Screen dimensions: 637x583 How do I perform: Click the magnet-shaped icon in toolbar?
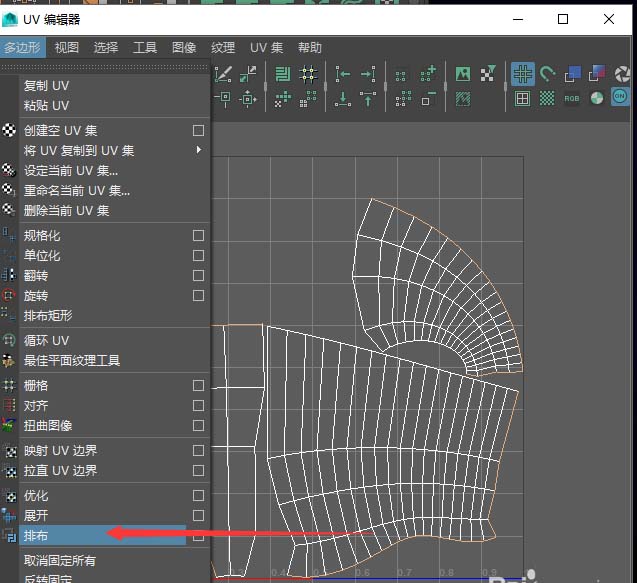[547, 74]
